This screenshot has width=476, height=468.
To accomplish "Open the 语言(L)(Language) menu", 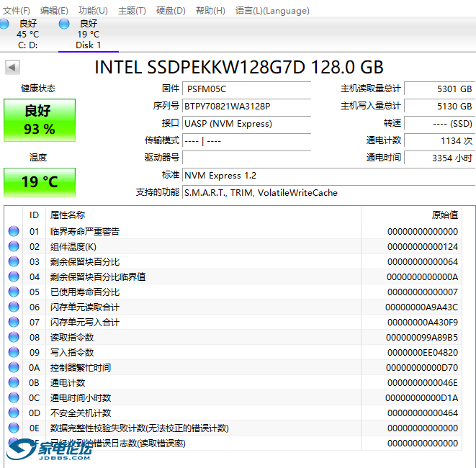I will coord(272,11).
